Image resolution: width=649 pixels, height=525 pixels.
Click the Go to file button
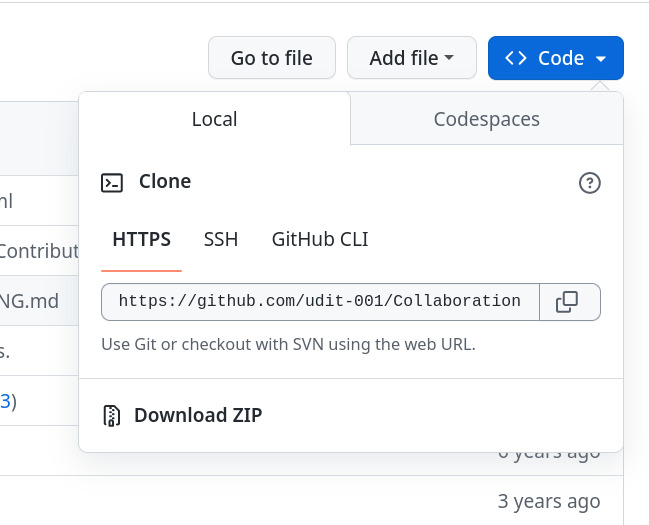pos(272,58)
